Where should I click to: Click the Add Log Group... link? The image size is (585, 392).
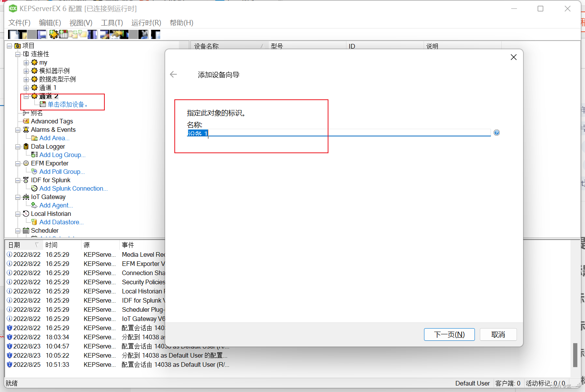pos(62,155)
